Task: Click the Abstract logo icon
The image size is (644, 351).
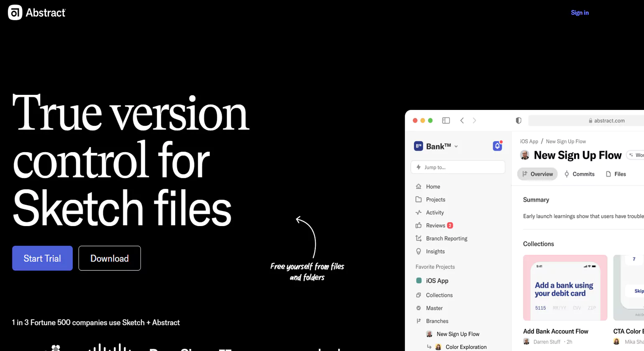Action: 15,13
